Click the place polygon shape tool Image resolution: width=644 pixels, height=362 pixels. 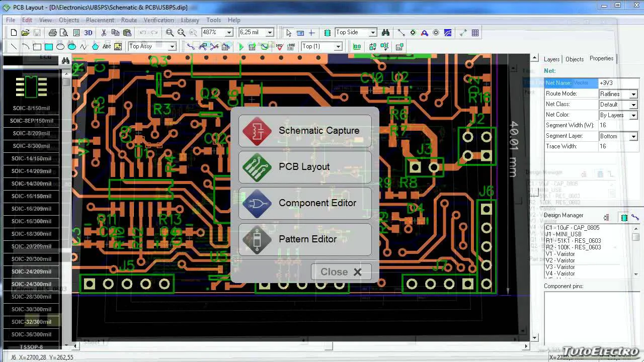(x=95, y=47)
